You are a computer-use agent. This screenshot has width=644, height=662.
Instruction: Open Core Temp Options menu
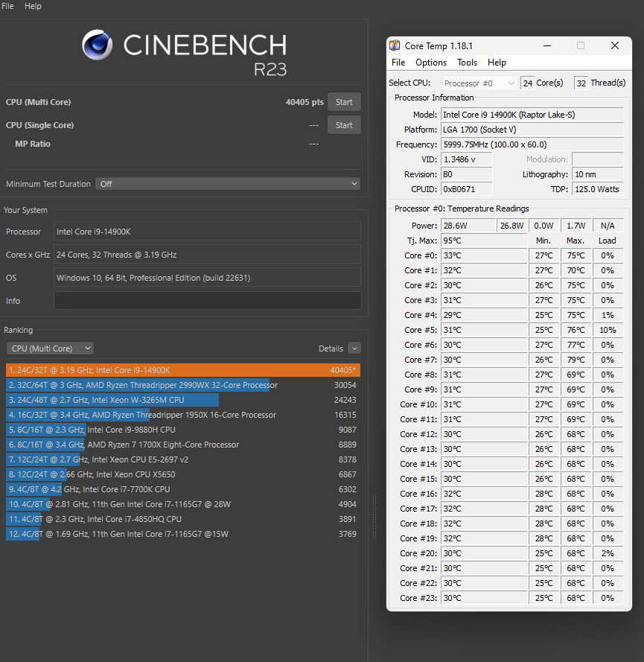(431, 63)
